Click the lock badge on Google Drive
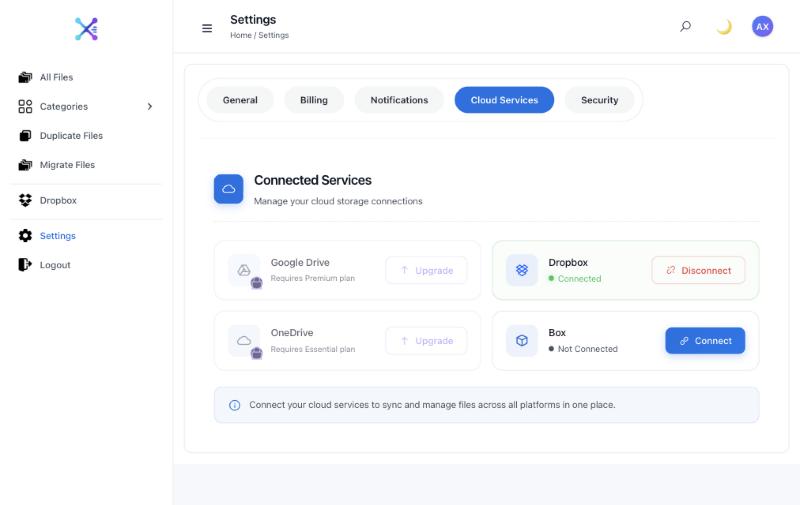This screenshot has height=505, width=800. [257, 283]
